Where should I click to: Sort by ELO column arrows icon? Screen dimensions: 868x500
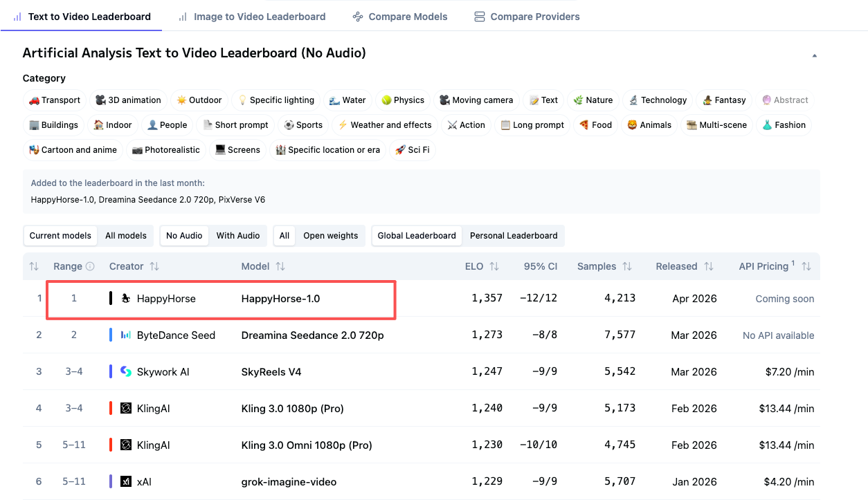494,266
